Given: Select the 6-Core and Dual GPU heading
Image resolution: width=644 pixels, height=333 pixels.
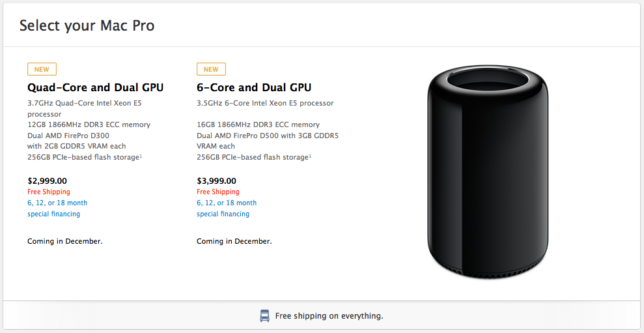Looking at the screenshot, I should [254, 87].
